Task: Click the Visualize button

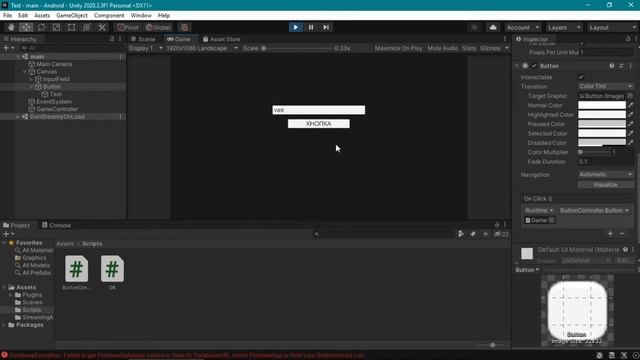Action: 606,185
